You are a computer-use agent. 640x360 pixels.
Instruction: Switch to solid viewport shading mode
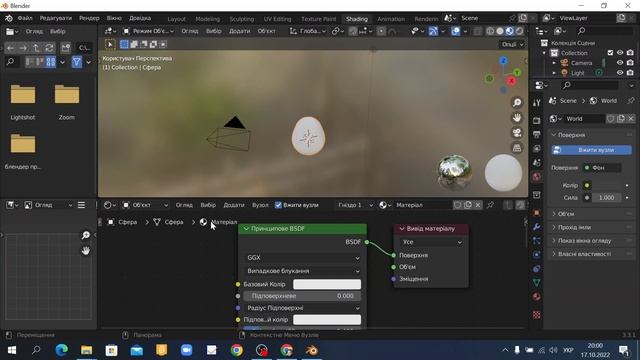[x=500, y=31]
